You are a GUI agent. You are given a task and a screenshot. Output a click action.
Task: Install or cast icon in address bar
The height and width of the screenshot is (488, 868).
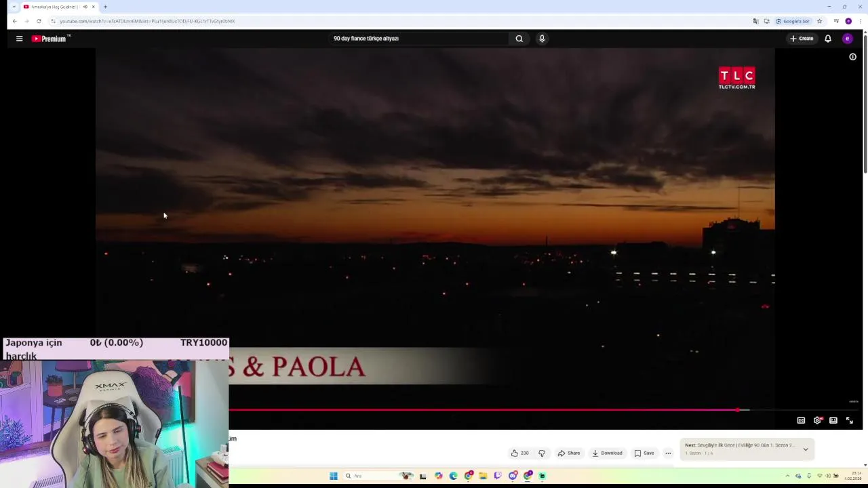tap(766, 21)
